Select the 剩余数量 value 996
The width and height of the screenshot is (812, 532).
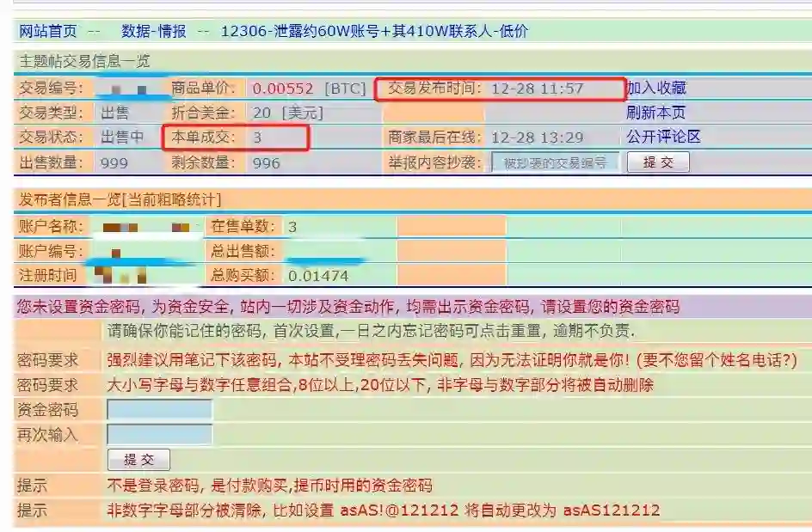click(266, 163)
